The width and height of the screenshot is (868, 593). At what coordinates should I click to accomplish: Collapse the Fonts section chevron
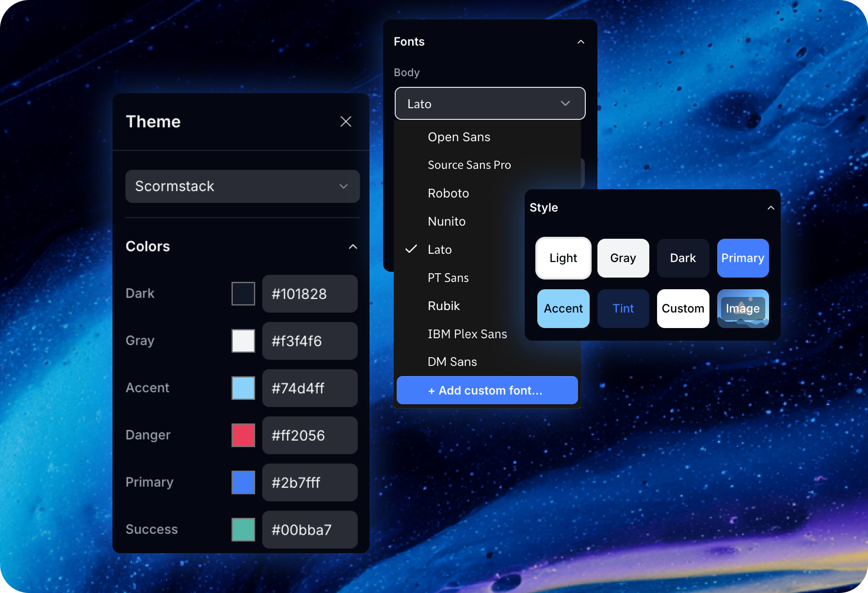[580, 42]
